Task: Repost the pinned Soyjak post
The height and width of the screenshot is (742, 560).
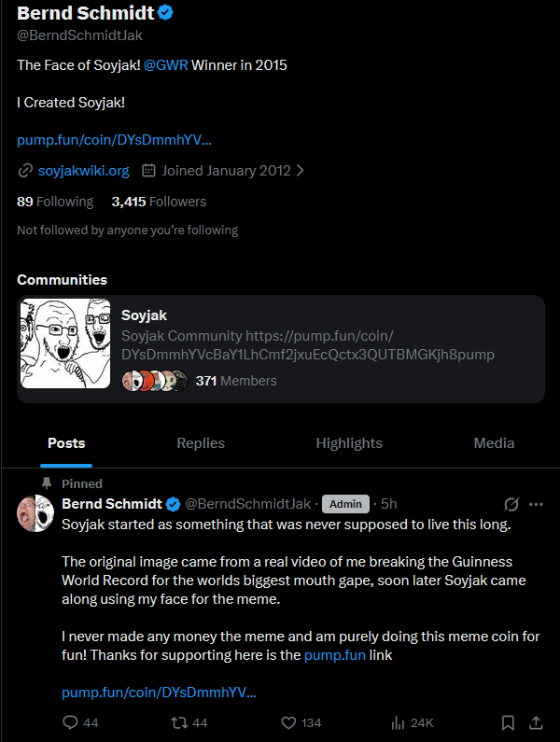Action: pos(177,722)
